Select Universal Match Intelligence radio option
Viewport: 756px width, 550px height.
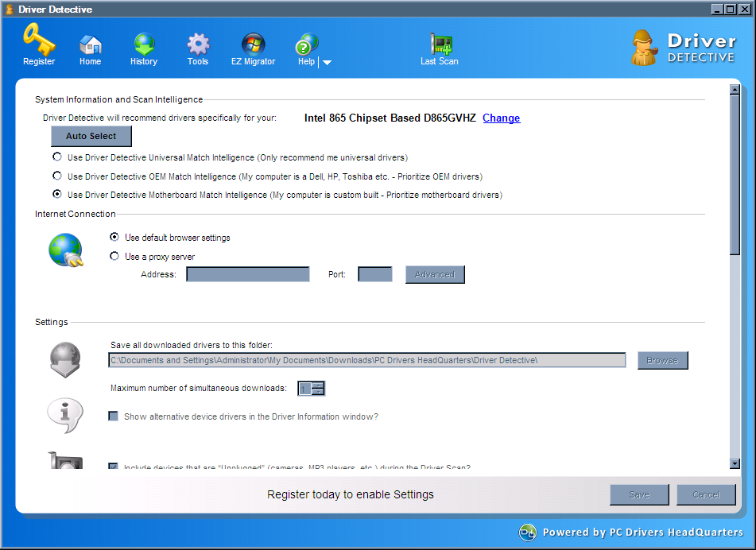57,157
